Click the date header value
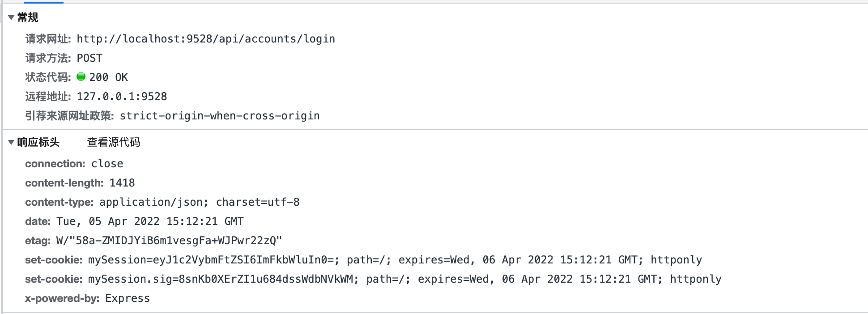The height and width of the screenshot is (314, 868). click(149, 221)
